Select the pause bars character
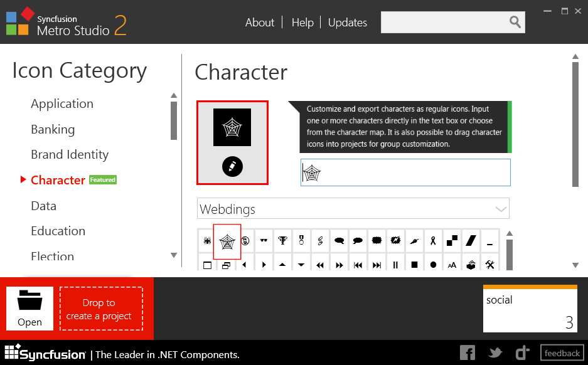Viewport: 588px width, 365px height. click(x=395, y=265)
